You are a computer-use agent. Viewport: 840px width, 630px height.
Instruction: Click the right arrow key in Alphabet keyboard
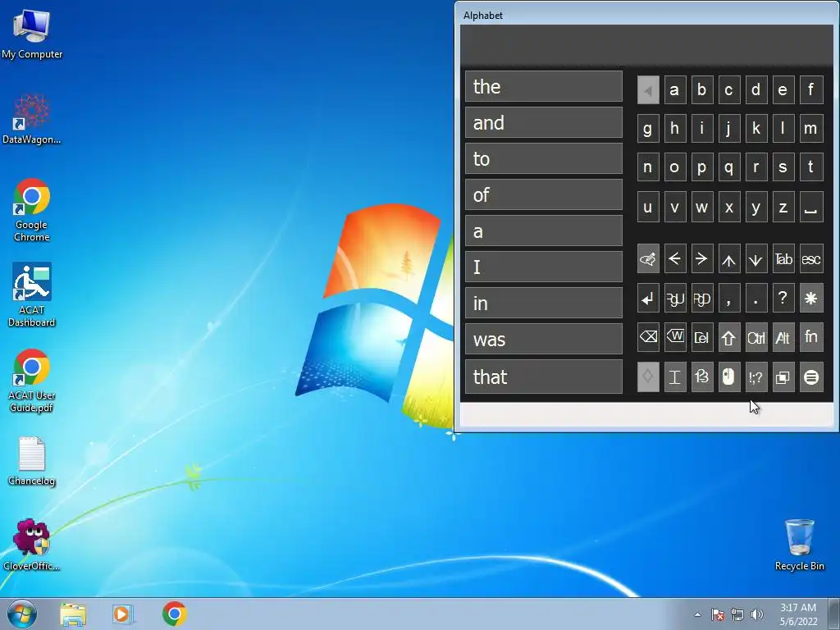(702, 259)
